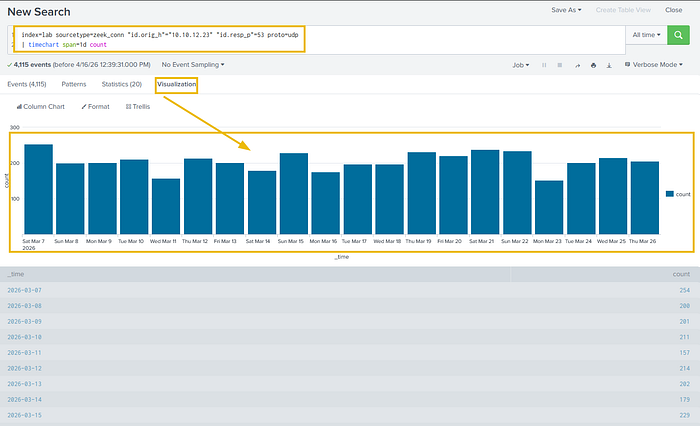Screen dimensions: 700x426
Task: Select the 2026-03-12 time cell
Action: coord(24,368)
